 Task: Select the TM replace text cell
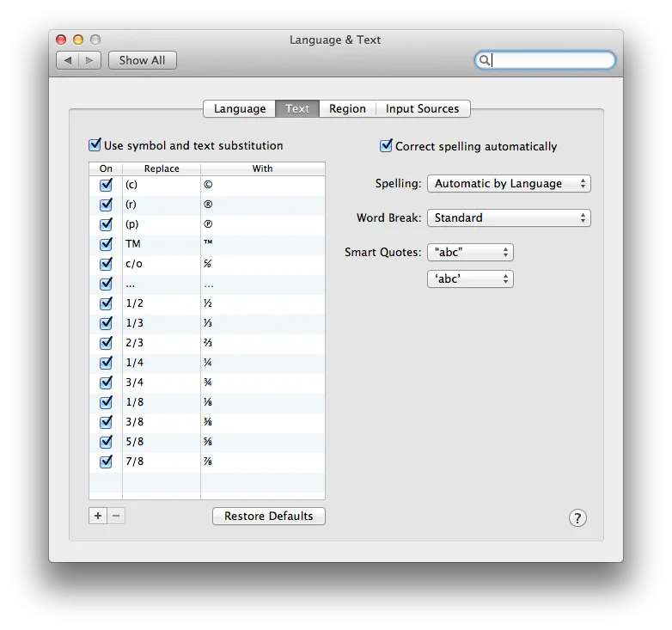click(x=162, y=244)
